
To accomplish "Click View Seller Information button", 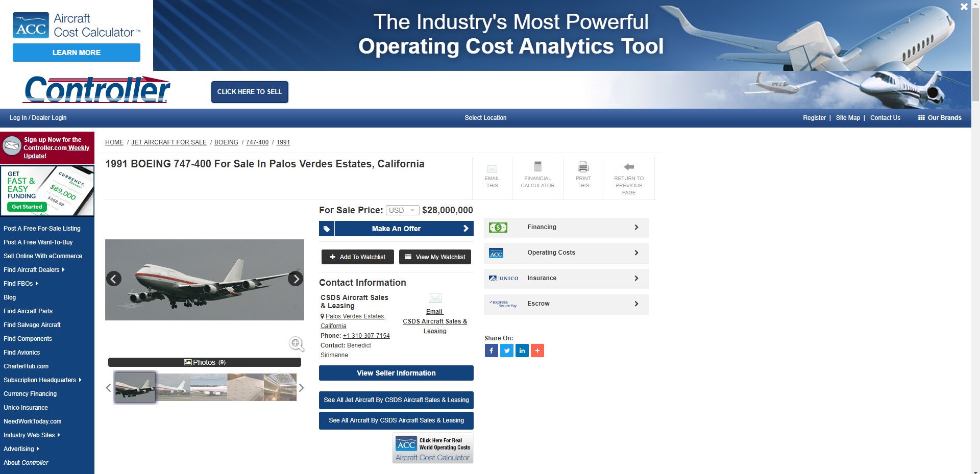I will pyautogui.click(x=396, y=373).
